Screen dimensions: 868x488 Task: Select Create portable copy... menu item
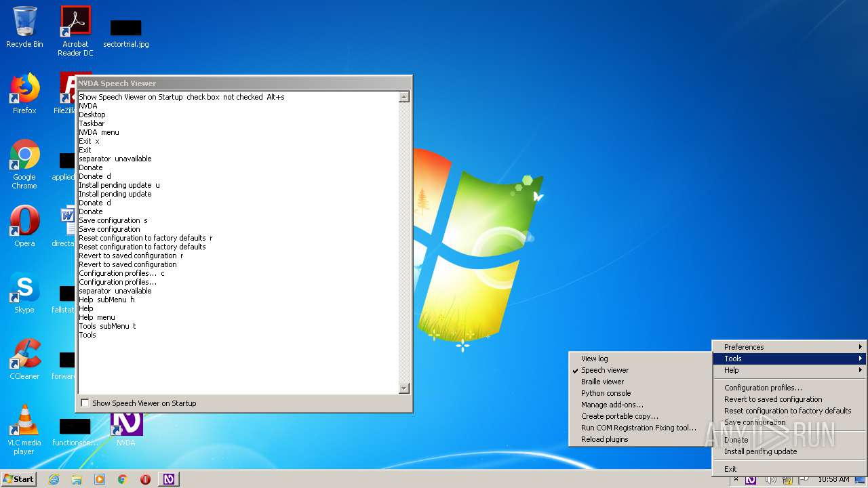[x=640, y=416]
